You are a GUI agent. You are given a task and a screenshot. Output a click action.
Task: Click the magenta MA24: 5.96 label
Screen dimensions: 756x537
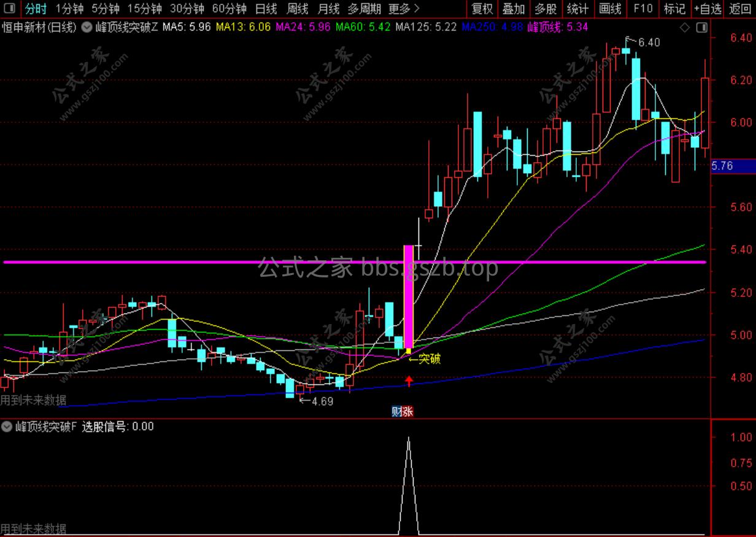point(303,27)
